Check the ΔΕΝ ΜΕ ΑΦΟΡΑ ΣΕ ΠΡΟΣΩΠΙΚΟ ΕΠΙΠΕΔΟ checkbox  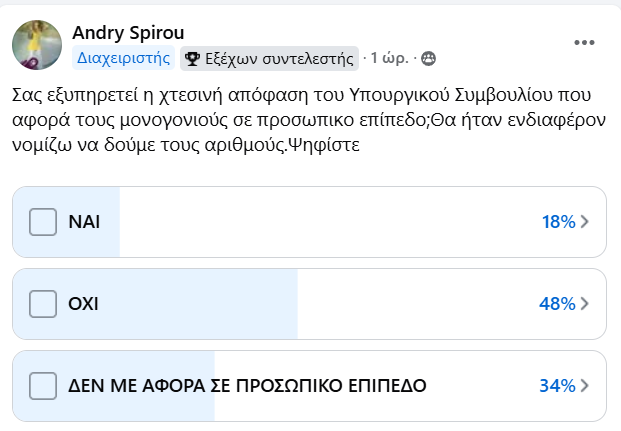coord(43,386)
